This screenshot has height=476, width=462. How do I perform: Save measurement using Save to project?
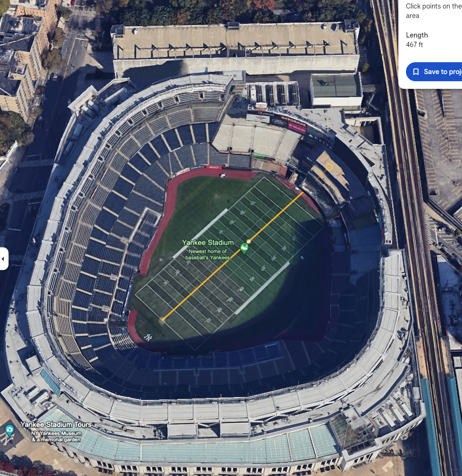[x=434, y=72]
